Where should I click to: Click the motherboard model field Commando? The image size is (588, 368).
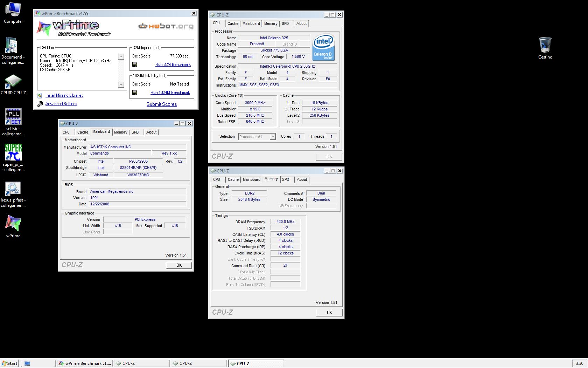[x=120, y=153]
